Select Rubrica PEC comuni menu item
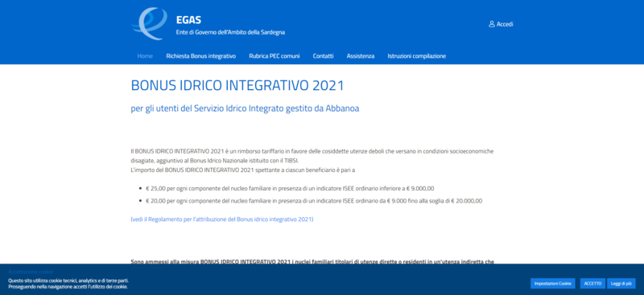This screenshot has height=295, width=644. point(275,56)
